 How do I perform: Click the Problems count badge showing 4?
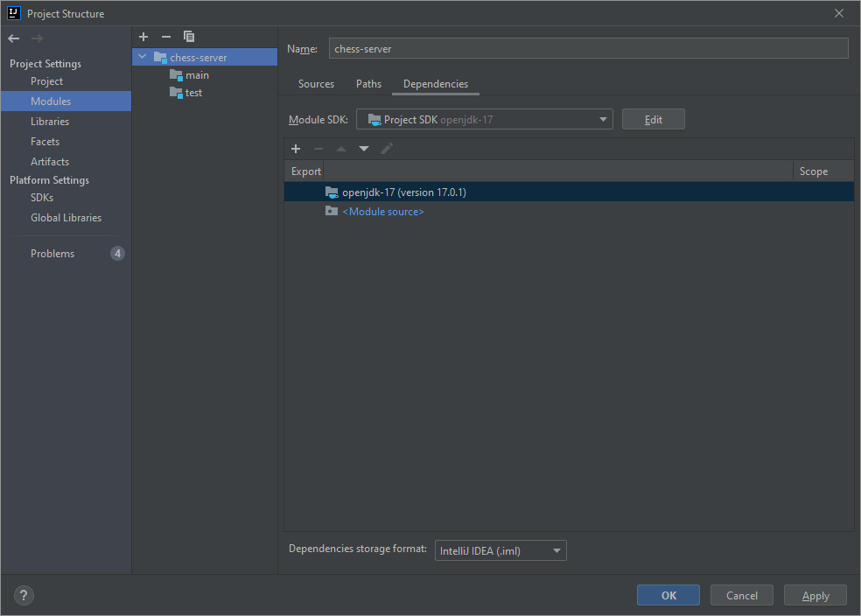[117, 254]
